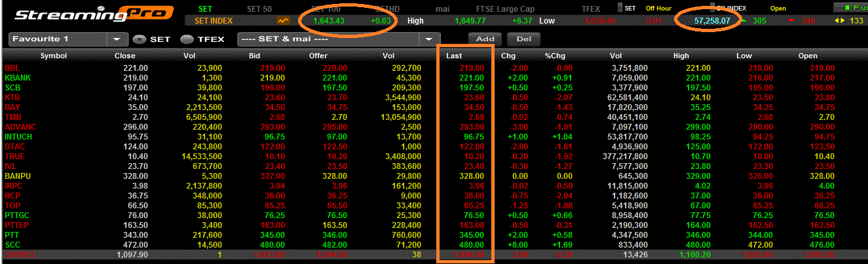This screenshot has height=264, width=868.
Task: Click the %Chg column header
Action: click(x=555, y=56)
